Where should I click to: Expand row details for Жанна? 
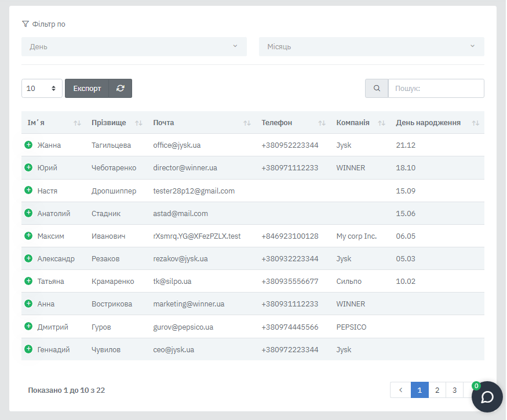pyautogui.click(x=28, y=145)
